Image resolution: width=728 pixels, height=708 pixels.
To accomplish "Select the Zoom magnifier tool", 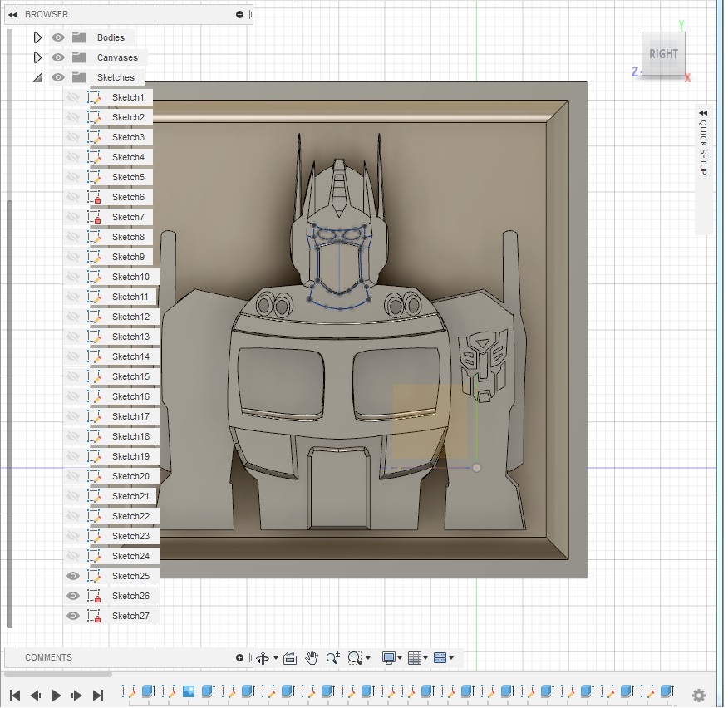I will pos(333,658).
